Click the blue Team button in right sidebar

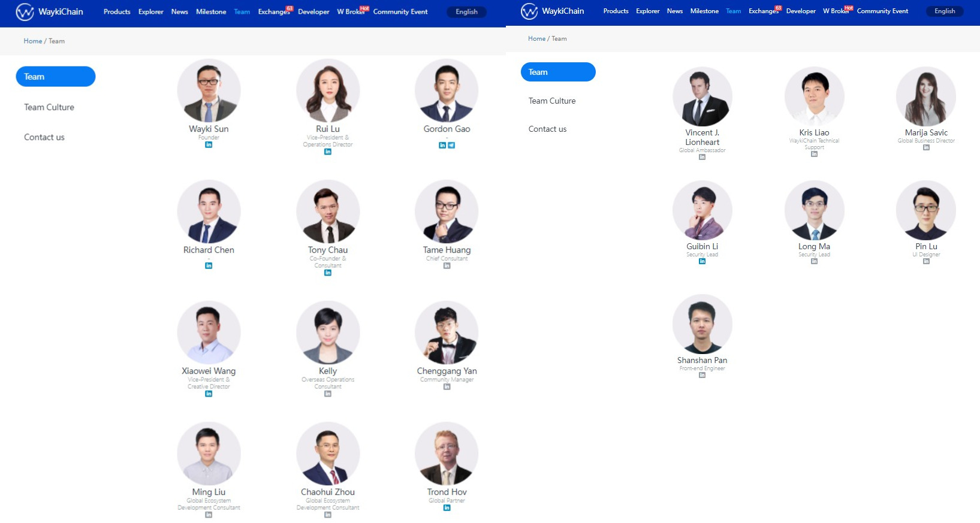558,72
